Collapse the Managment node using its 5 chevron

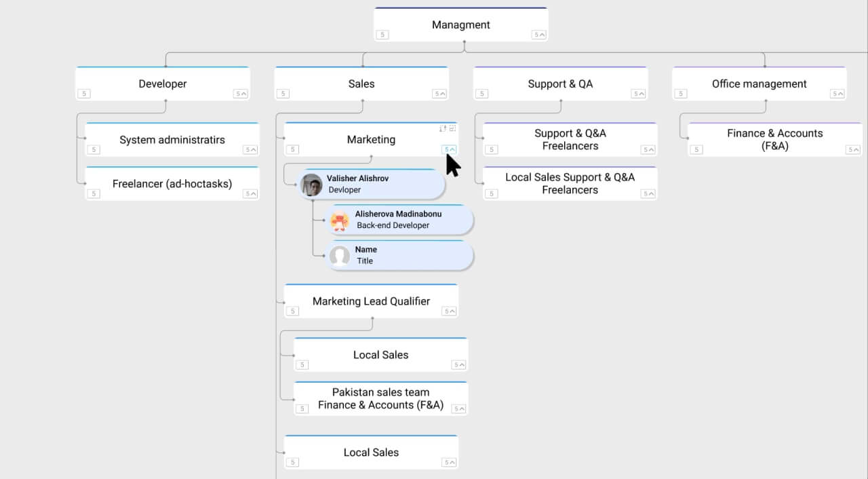tap(538, 35)
